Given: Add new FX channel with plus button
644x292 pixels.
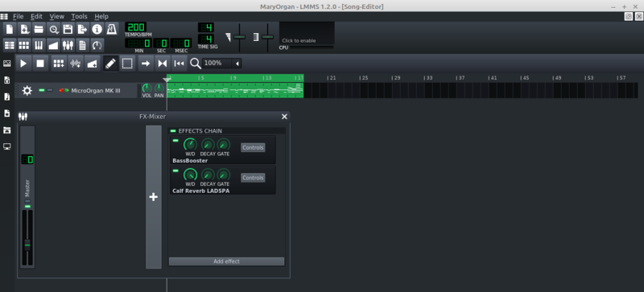Looking at the screenshot, I should 154,197.
